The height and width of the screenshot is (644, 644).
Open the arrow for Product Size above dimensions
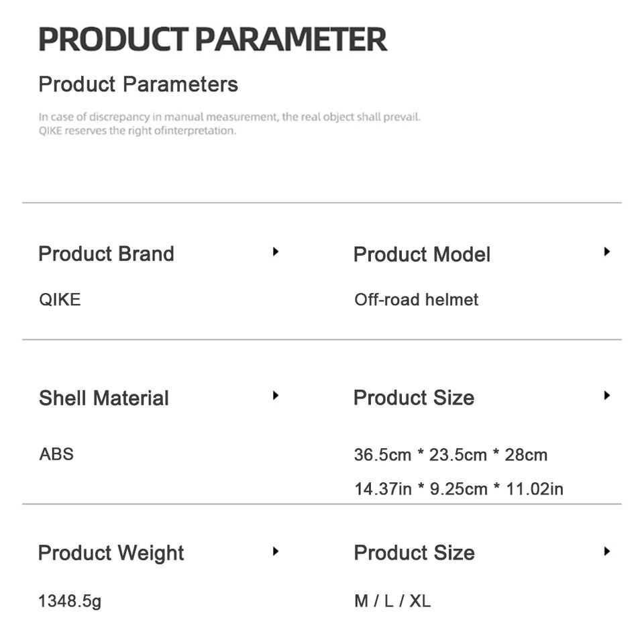tap(606, 396)
